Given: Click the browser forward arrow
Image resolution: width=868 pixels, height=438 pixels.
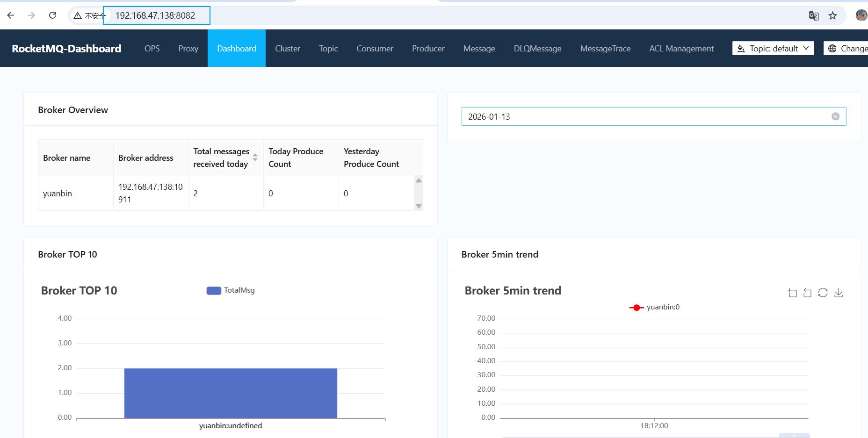Looking at the screenshot, I should 31,15.
